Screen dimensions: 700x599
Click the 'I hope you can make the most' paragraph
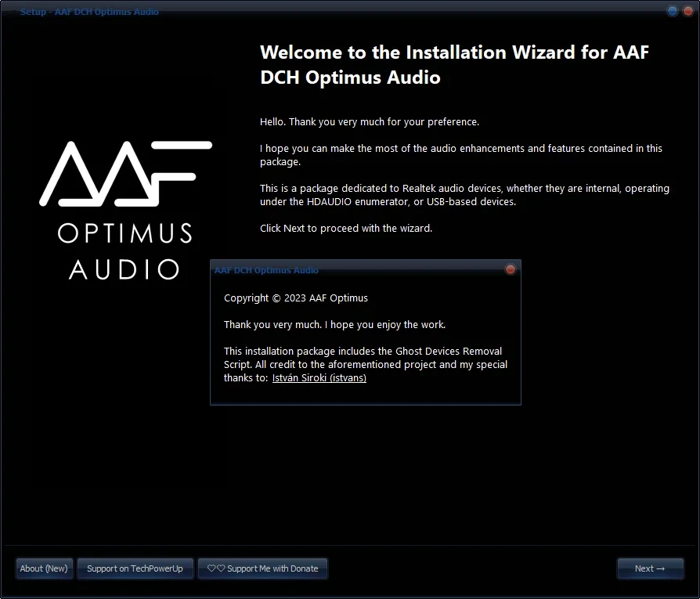point(460,155)
